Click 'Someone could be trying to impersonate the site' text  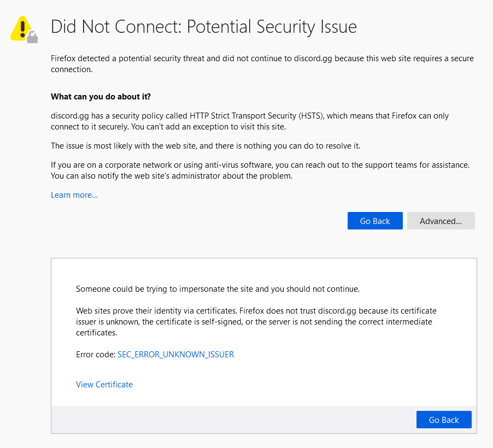[218, 289]
